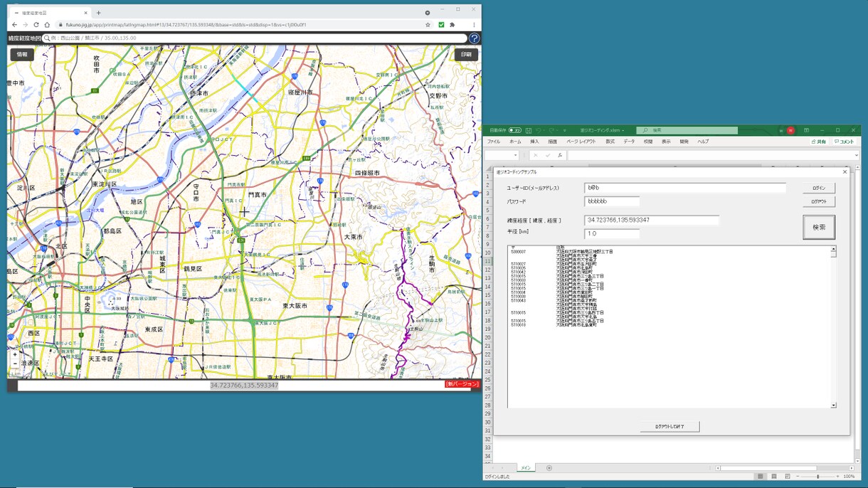Go back in the Chrome browser

pyautogui.click(x=14, y=25)
